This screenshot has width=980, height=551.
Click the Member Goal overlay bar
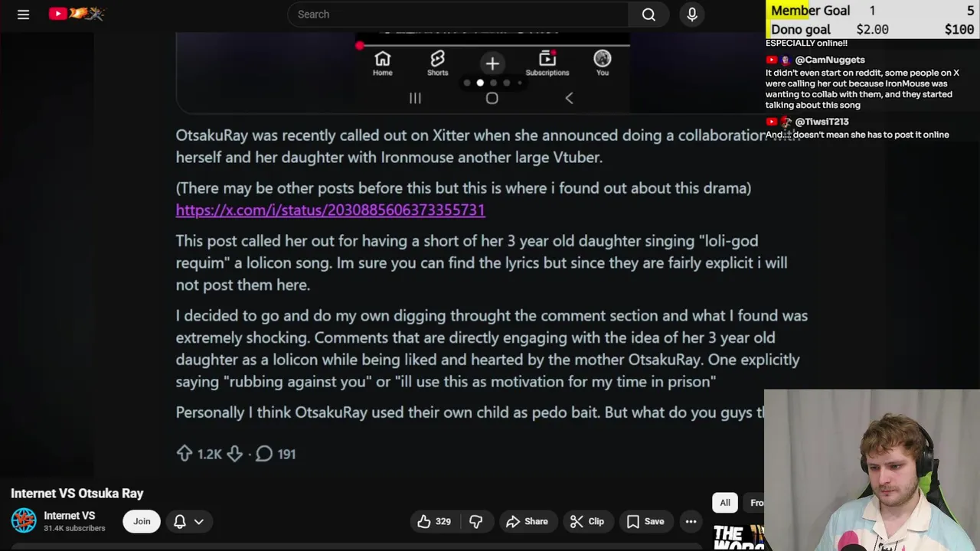[872, 11]
